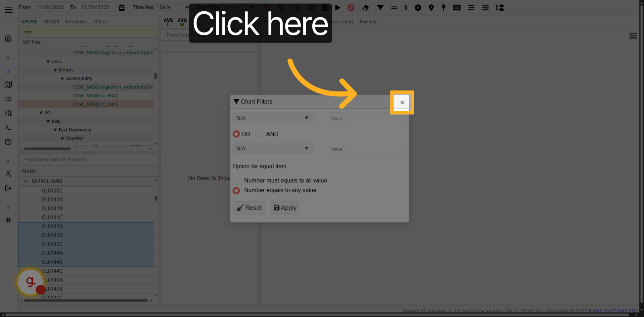Image resolution: width=644 pixels, height=317 pixels.
Task: Click the logout sidebar icon
Action: tap(8, 188)
